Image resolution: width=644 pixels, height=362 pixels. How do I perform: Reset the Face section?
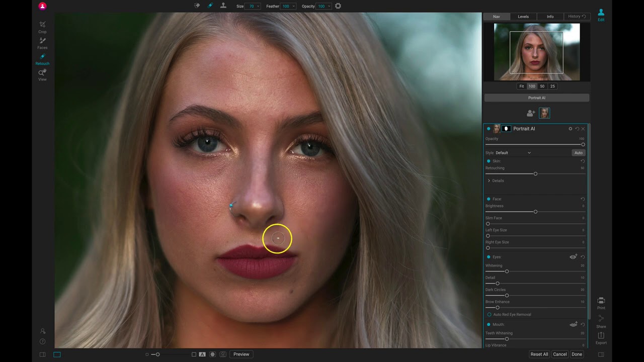[583, 199]
